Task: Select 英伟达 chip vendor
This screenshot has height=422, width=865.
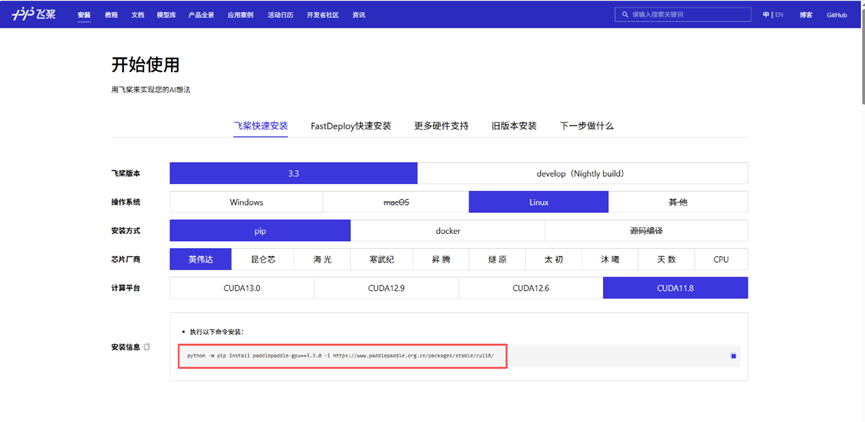Action: click(201, 259)
